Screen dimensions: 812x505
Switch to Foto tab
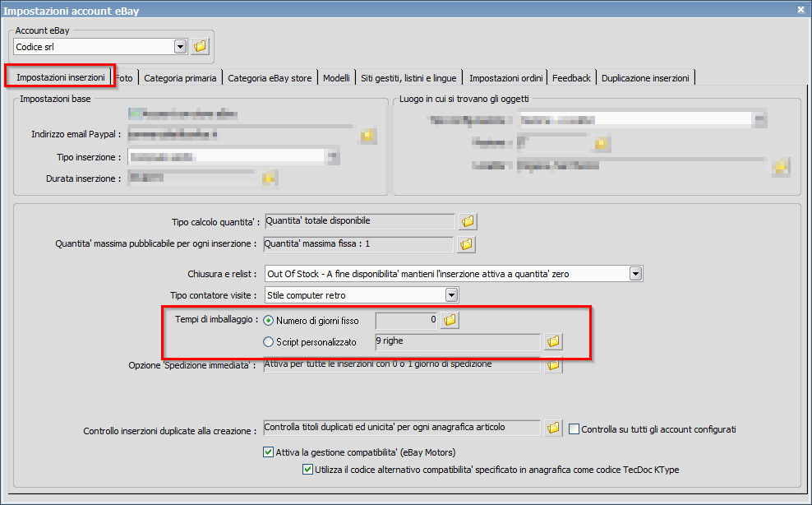pos(124,78)
